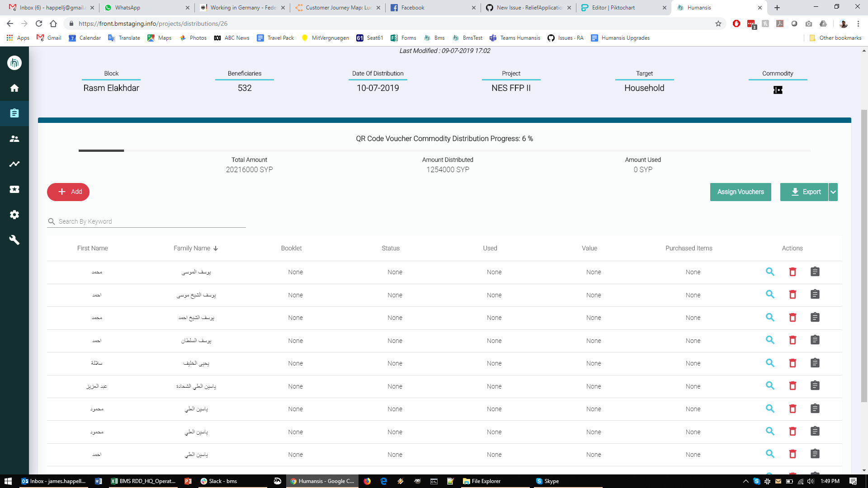868x488 pixels.
Task: Open the Beneficiaries section in the sidebar
Action: point(14,139)
